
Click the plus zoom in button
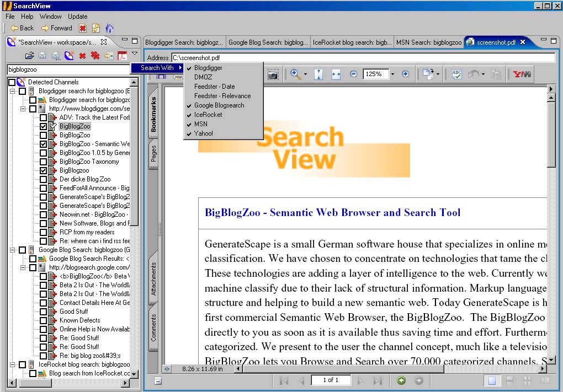[405, 74]
